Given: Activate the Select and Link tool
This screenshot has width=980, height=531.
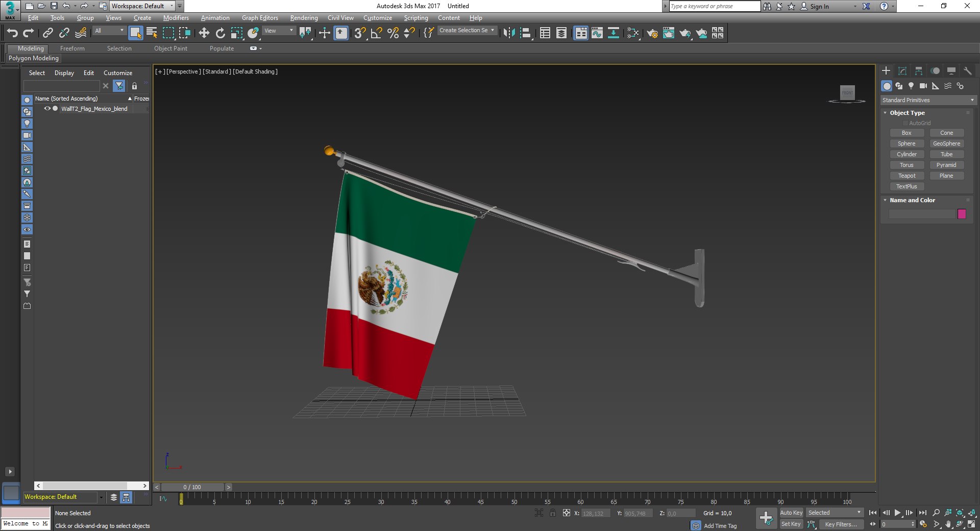Looking at the screenshot, I should [x=47, y=33].
